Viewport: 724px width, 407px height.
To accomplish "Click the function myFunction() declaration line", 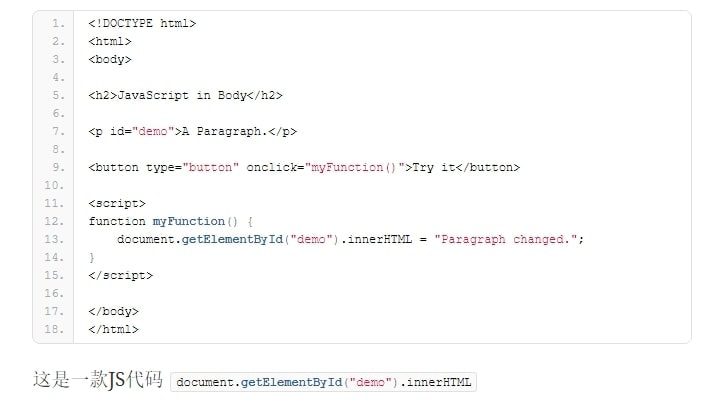I will click(x=171, y=221).
